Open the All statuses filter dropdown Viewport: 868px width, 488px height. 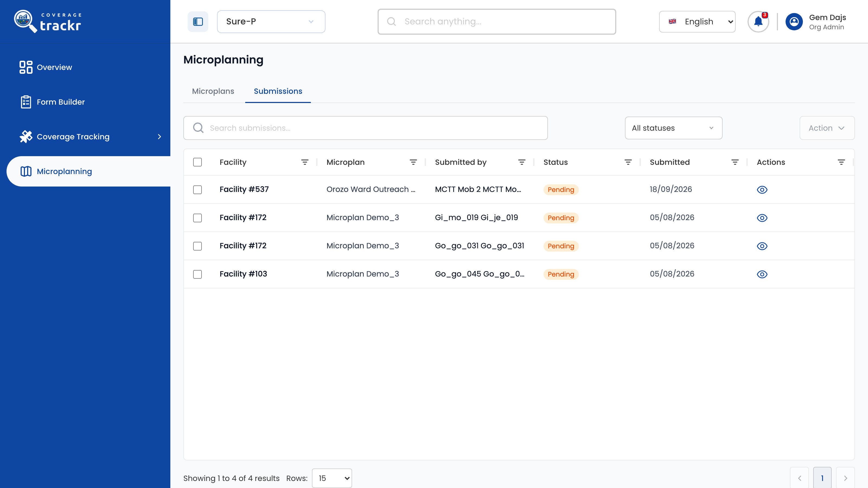pos(674,128)
